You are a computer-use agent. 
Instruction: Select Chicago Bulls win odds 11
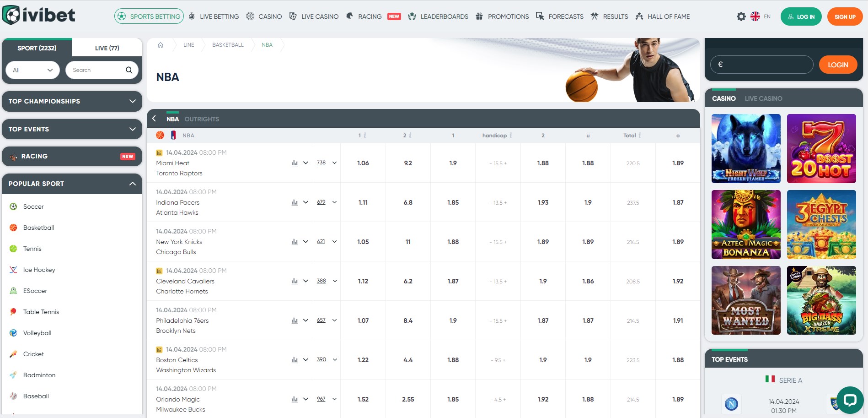(408, 242)
